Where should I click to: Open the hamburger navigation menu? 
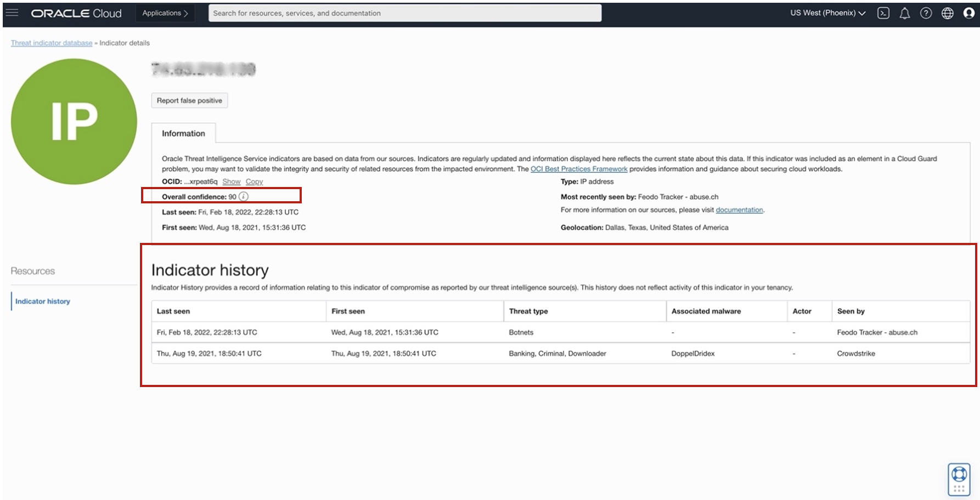(x=12, y=13)
